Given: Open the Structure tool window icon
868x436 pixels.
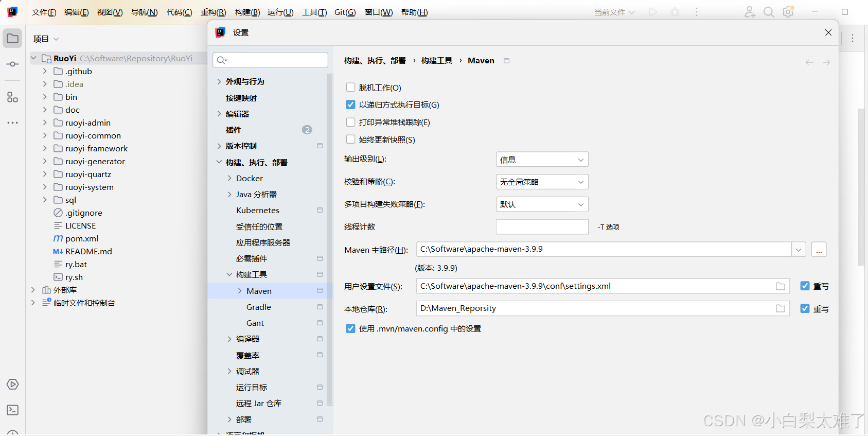Looking at the screenshot, I should click(x=12, y=97).
